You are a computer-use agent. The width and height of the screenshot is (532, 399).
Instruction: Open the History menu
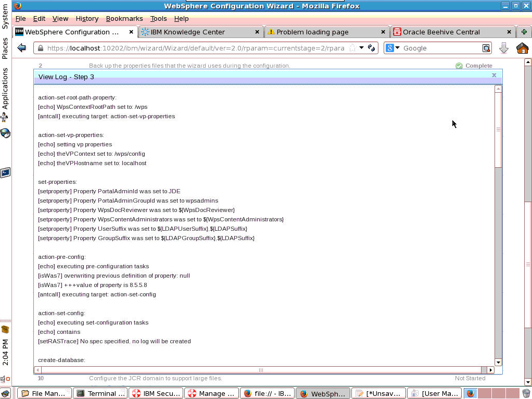tap(87, 19)
